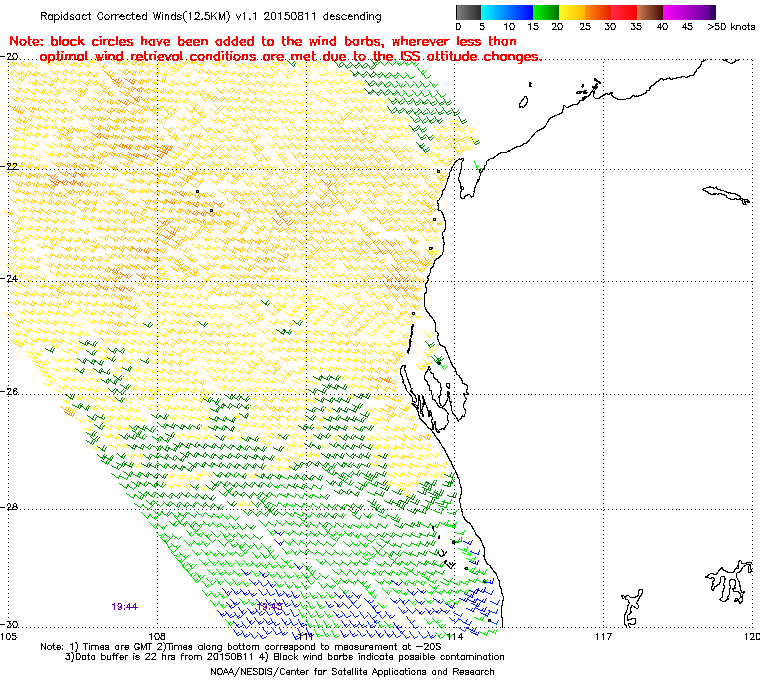The height and width of the screenshot is (688, 760).
Task: Click the legend tick label 40
Action: pyautogui.click(x=662, y=27)
